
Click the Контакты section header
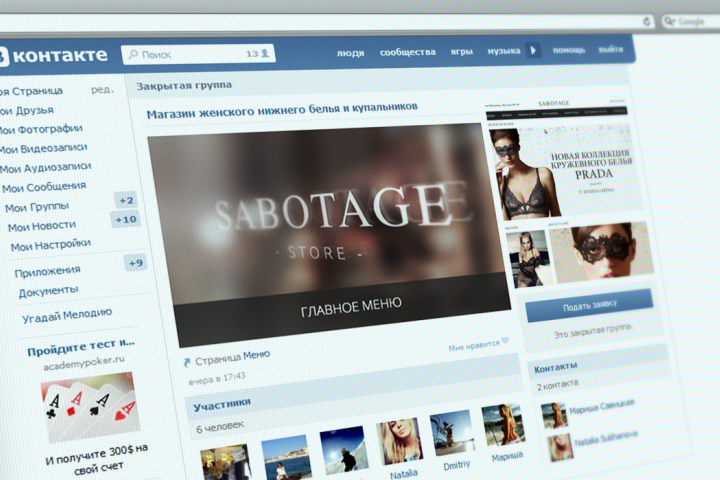point(556,367)
